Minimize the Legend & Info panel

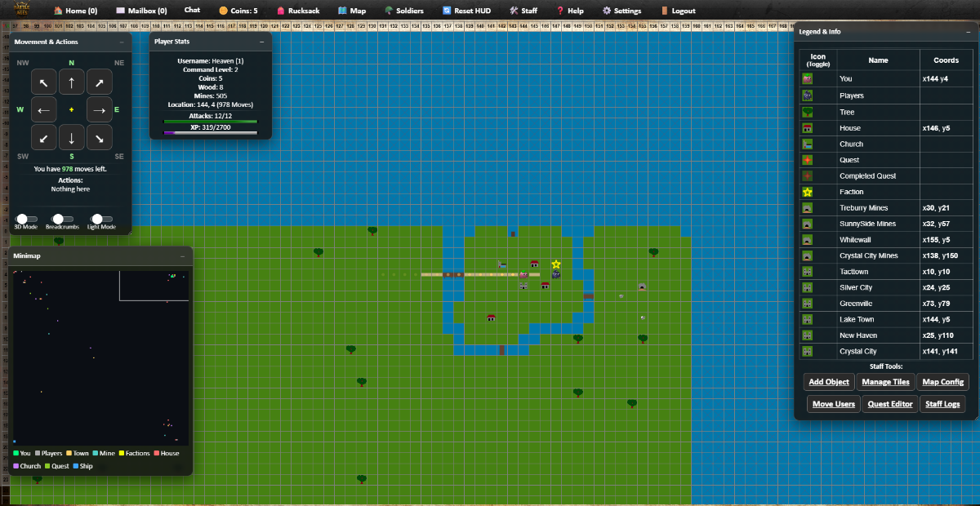969,32
